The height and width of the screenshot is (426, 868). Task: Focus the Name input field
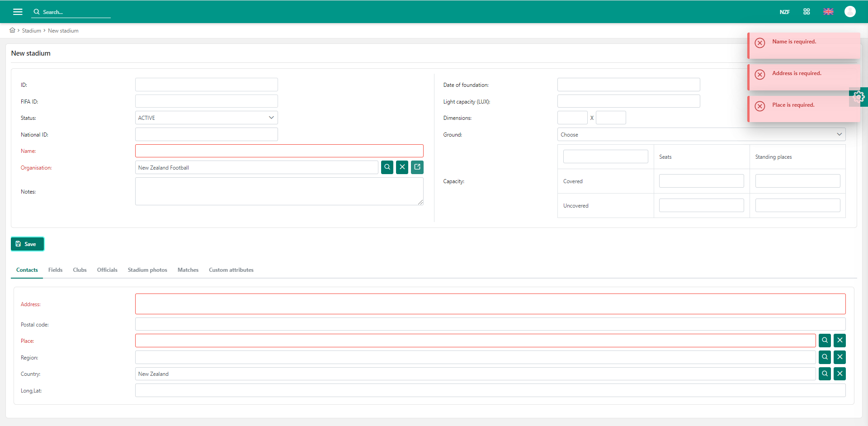279,151
